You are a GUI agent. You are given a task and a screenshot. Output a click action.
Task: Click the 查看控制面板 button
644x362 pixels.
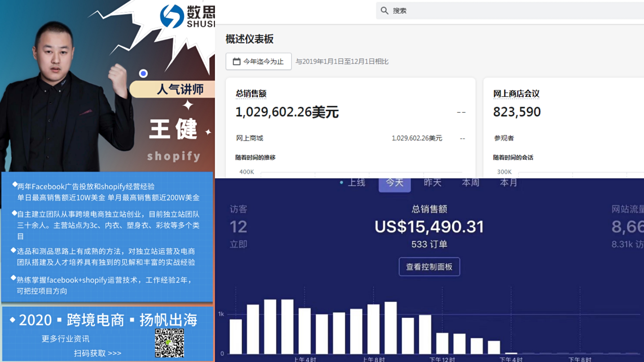[429, 267]
